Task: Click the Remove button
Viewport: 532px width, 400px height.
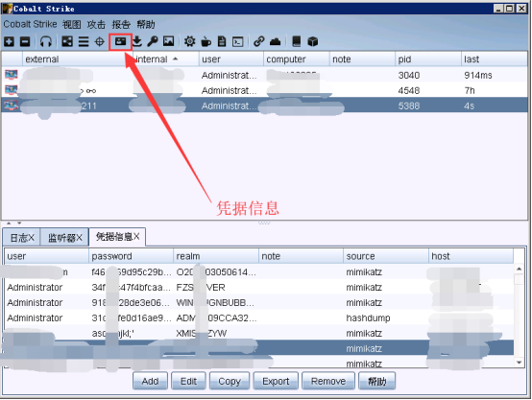Action: click(328, 382)
